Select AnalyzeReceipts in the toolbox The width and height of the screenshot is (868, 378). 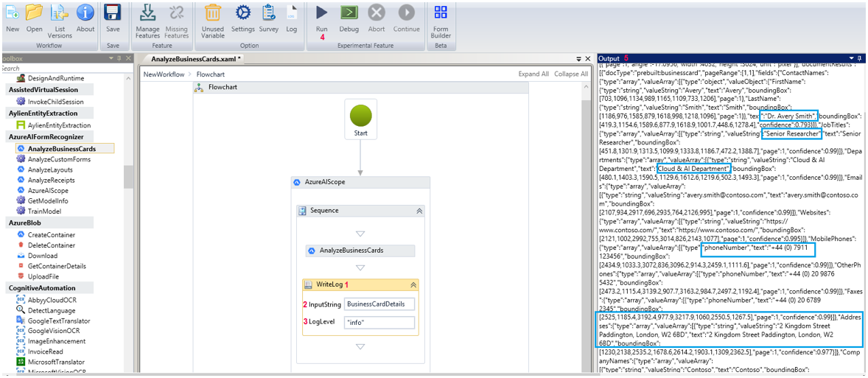coord(52,180)
